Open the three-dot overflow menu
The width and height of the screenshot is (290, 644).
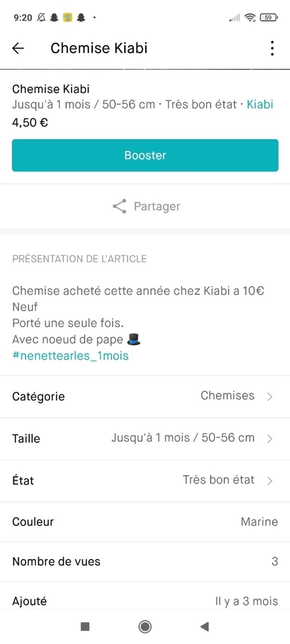click(x=272, y=48)
